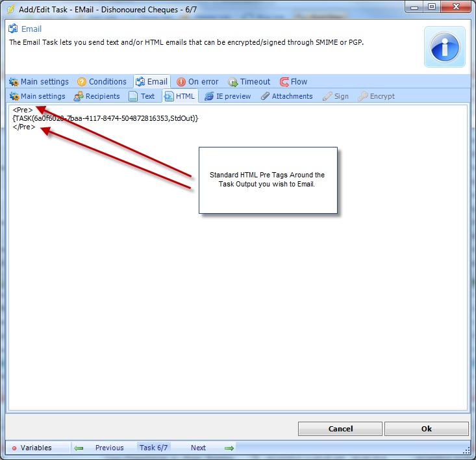Click the Email envelope icon in the header
The height and width of the screenshot is (460, 476).
[x=13, y=29]
